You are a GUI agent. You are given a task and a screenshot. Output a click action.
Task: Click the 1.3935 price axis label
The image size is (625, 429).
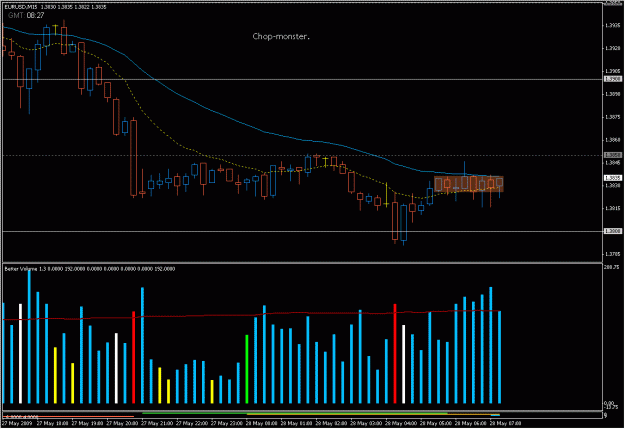(613, 25)
